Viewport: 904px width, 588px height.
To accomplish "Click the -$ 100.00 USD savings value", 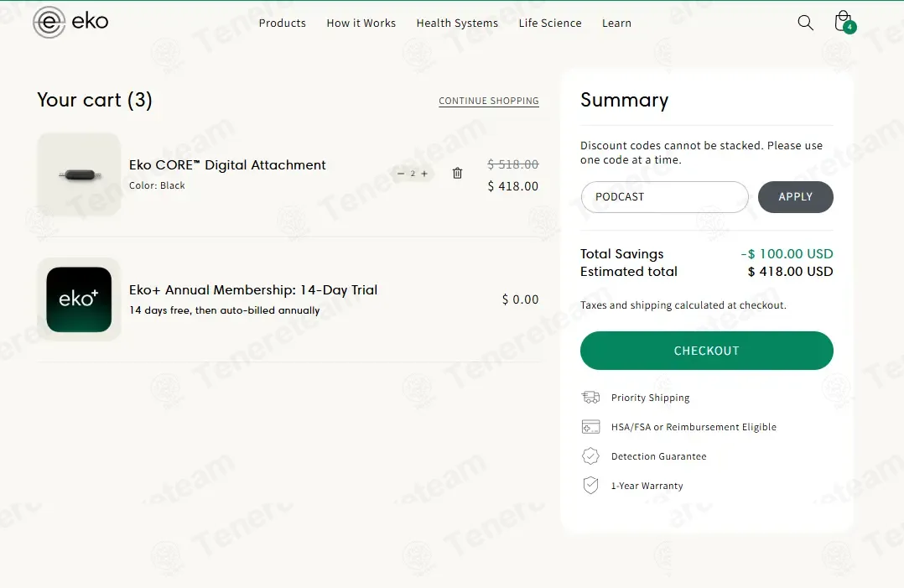I will point(787,253).
